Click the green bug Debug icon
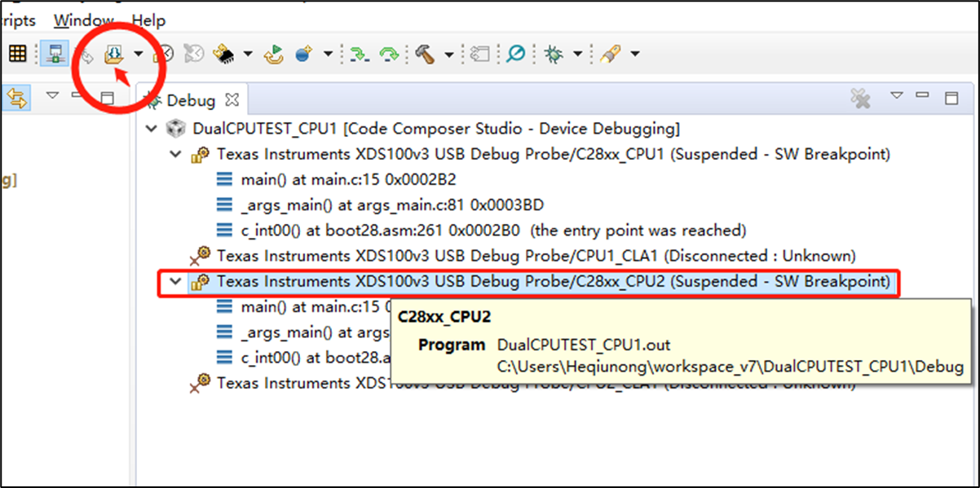980x488 pixels. 554,55
